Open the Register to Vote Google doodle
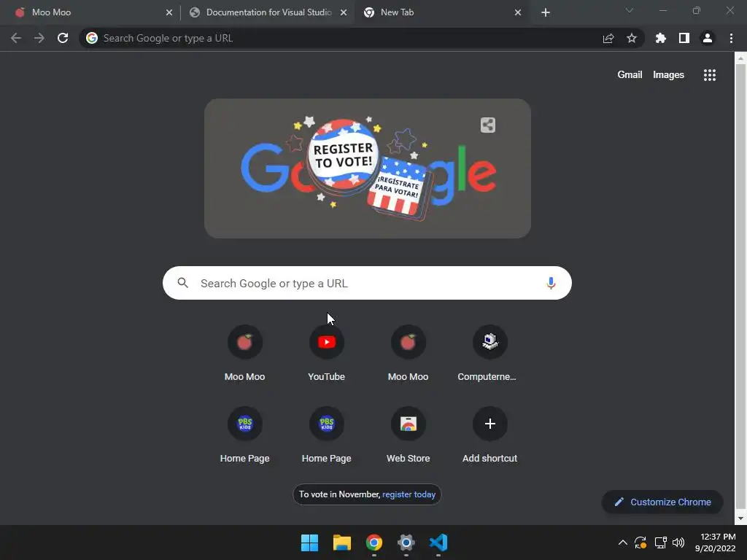Image resolution: width=747 pixels, height=560 pixels. 368,168
